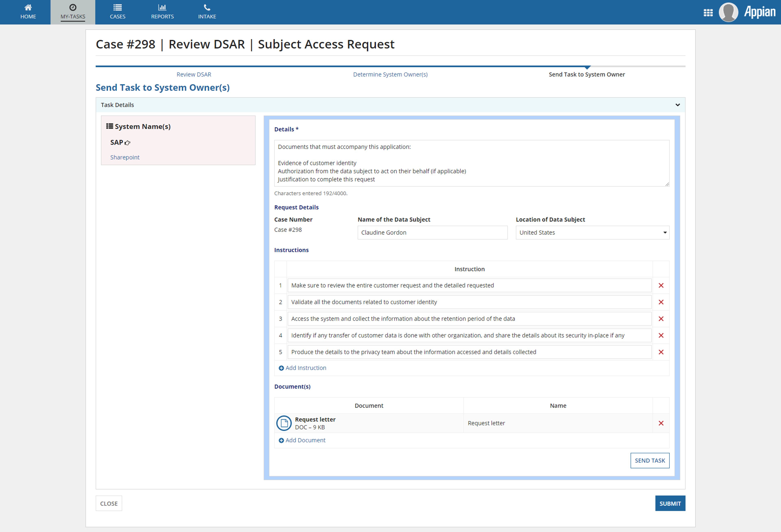Click the Close button
The image size is (781, 532).
pyautogui.click(x=109, y=504)
